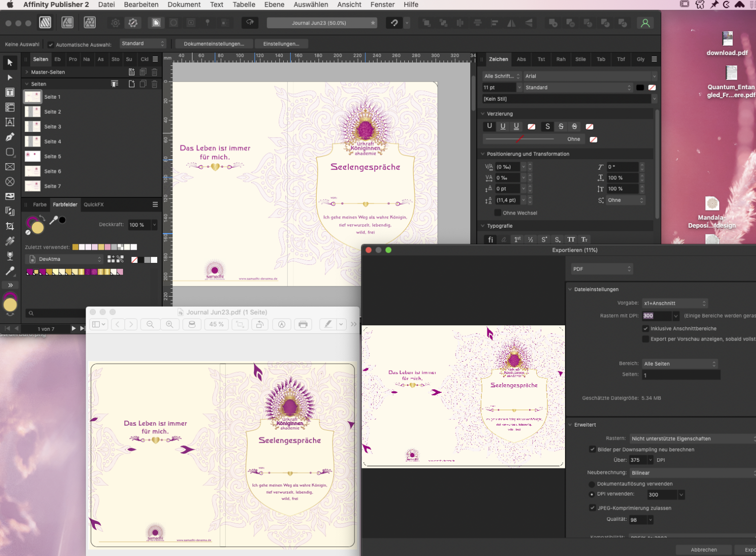
Task: Select the Frame Text tool
Action: (x=10, y=92)
